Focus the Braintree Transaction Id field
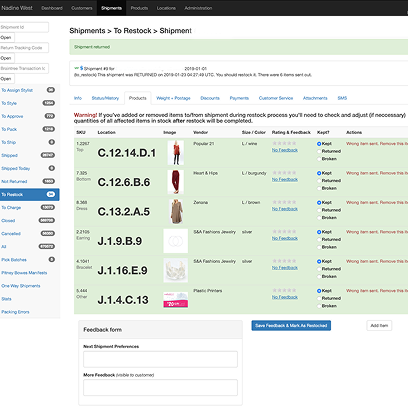Screen dimensions: 408x416 (24, 68)
